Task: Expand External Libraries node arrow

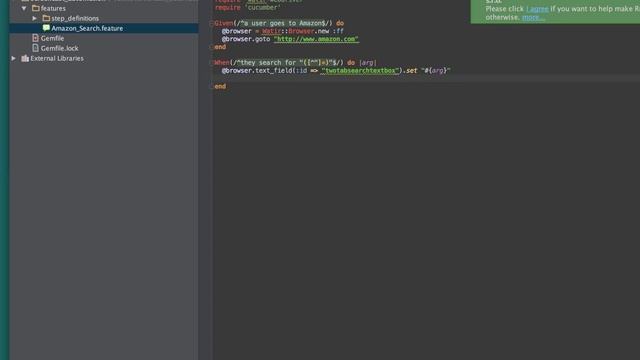Action: click(13, 58)
